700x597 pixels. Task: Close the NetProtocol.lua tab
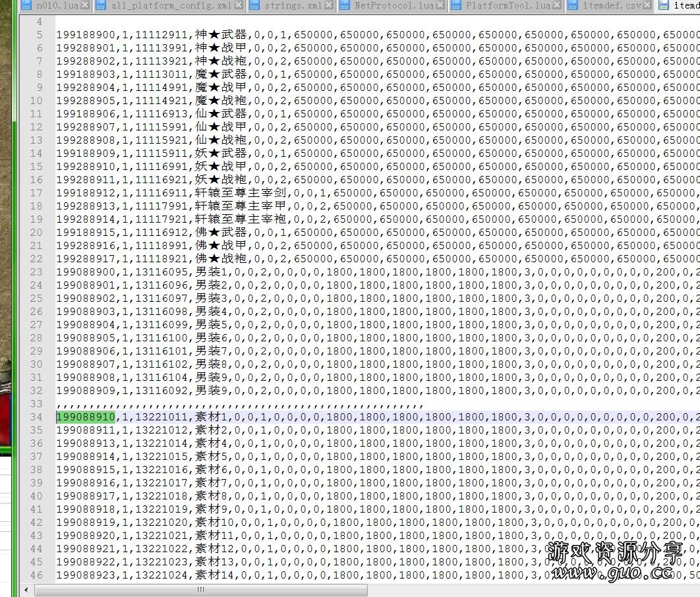pos(440,6)
